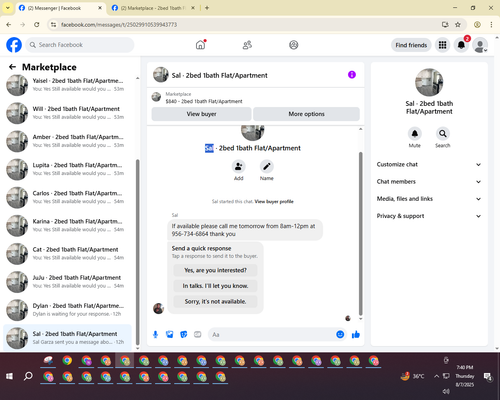
Task: Go back with the Marketplace back arrow
Action: [12, 67]
